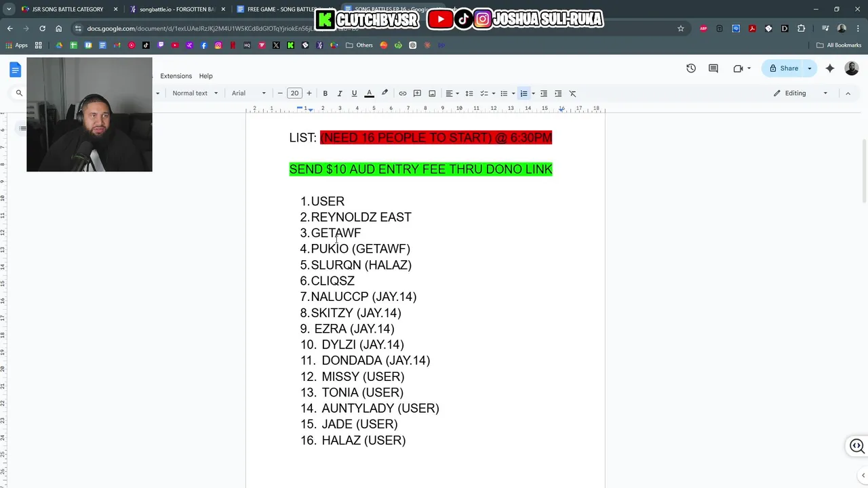This screenshot has height=488, width=868.
Task: Click the red "NEED 16 PEOPLE TO START" text
Action: (x=436, y=138)
